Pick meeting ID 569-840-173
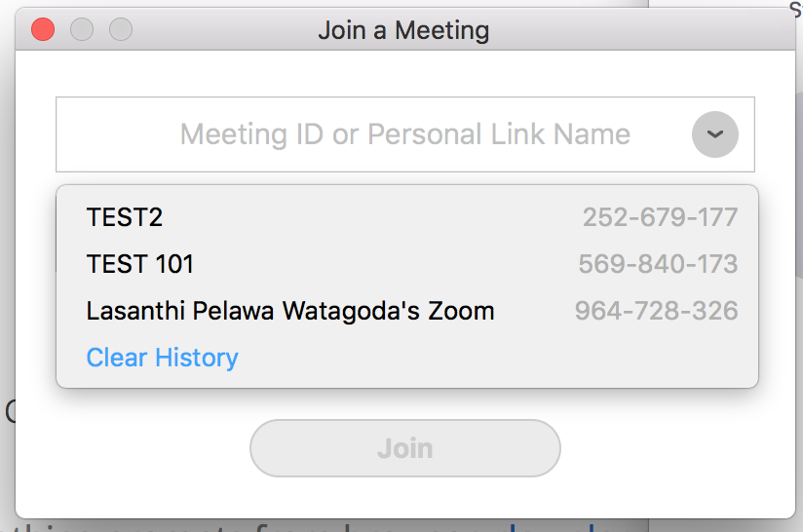Viewport: 803px width, 532px height. tap(658, 264)
